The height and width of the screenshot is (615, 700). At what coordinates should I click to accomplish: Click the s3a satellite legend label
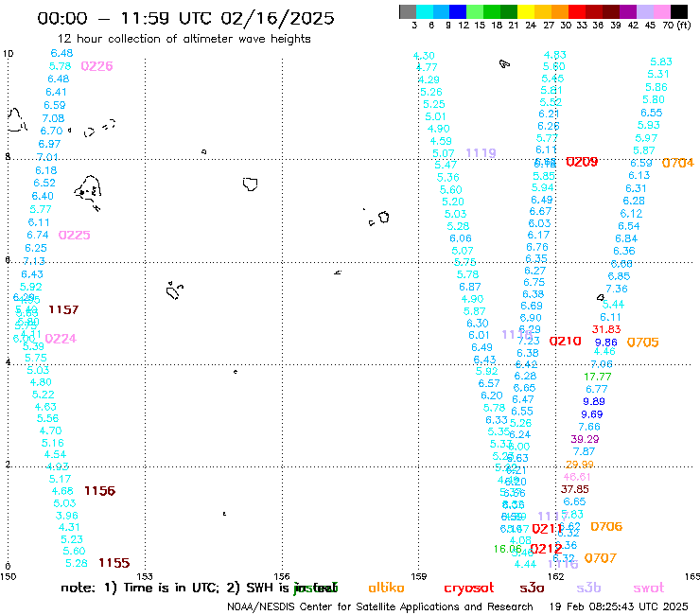[532, 588]
